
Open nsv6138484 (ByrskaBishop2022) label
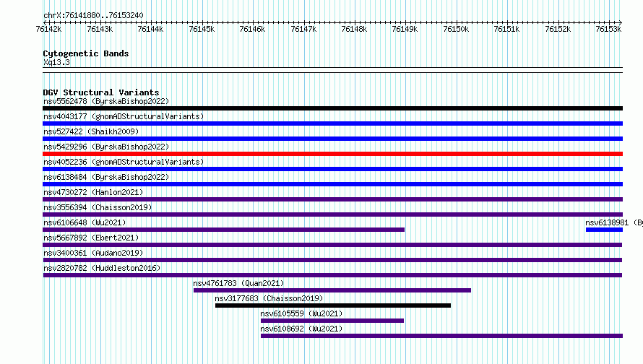coord(106,177)
